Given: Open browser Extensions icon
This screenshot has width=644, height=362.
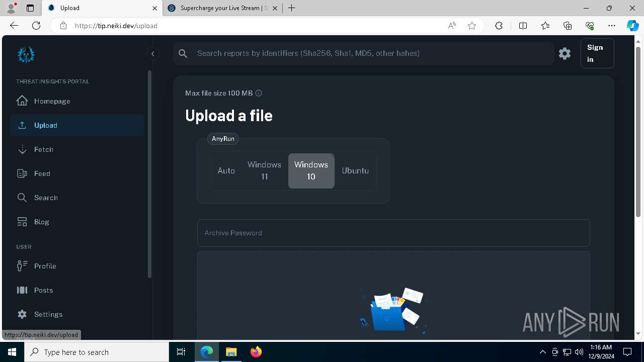Looking at the screenshot, I should 499,26.
